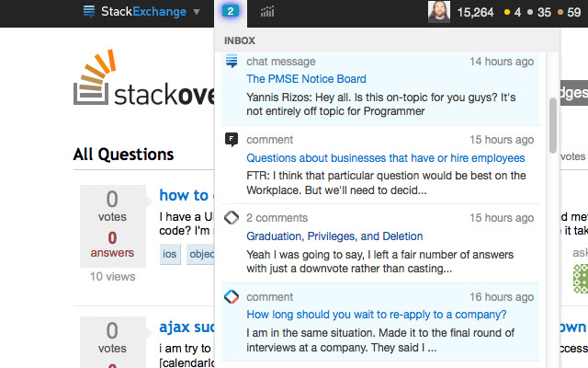Select the ios tag

tap(170, 254)
